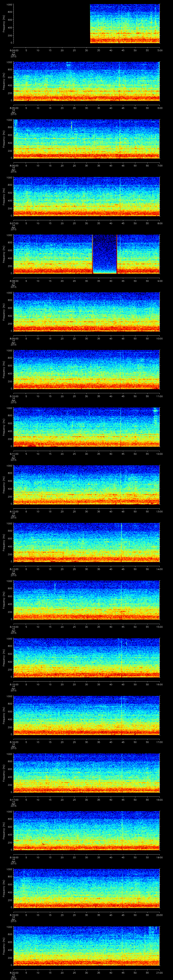Click the blank black area in the first spectrogram
Viewport: 173px width, 980px height.
[x=51, y=24]
